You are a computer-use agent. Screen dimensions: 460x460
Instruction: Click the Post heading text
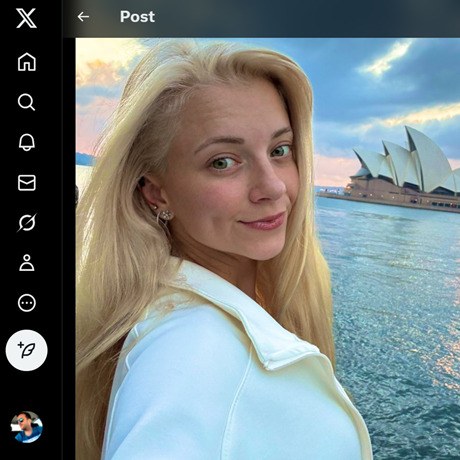pyautogui.click(x=137, y=17)
